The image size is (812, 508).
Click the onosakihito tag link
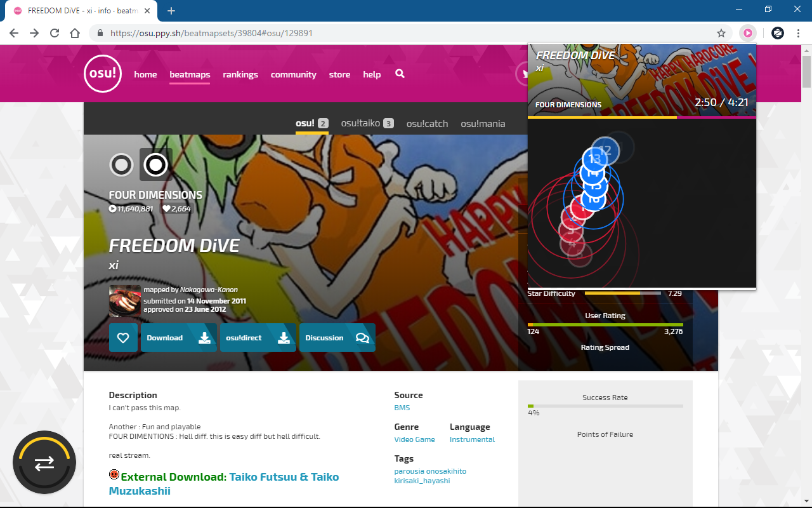pos(445,471)
